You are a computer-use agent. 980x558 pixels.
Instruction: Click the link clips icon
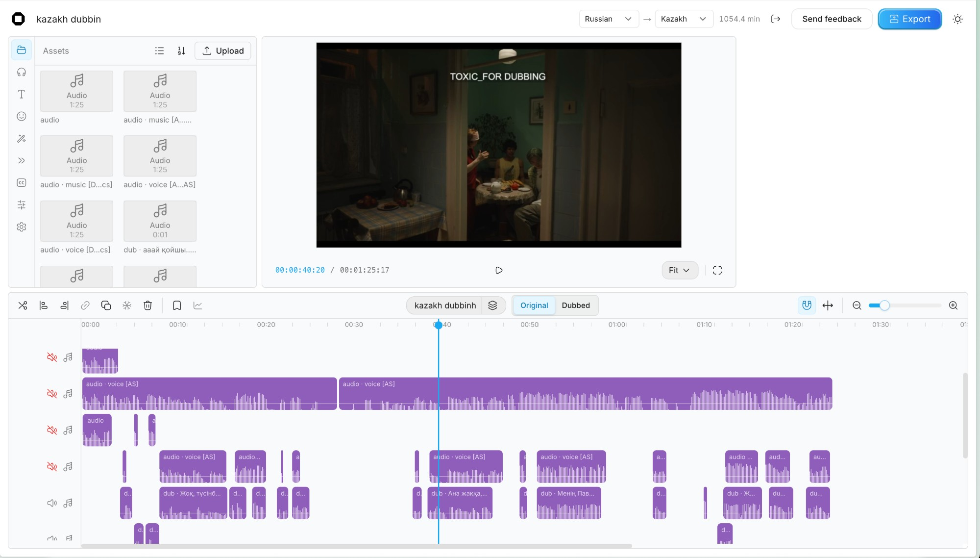pyautogui.click(x=85, y=305)
